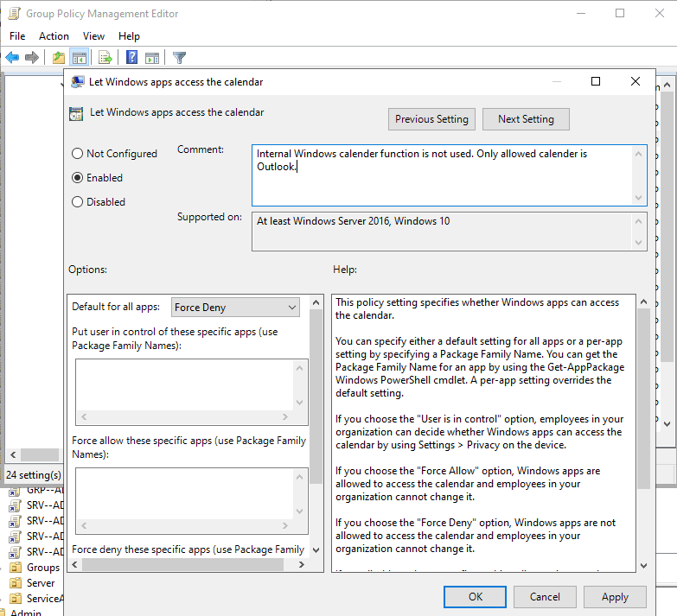The width and height of the screenshot is (677, 616).
Task: Click the editor window right-side scroll up arrow
Action: (x=667, y=85)
